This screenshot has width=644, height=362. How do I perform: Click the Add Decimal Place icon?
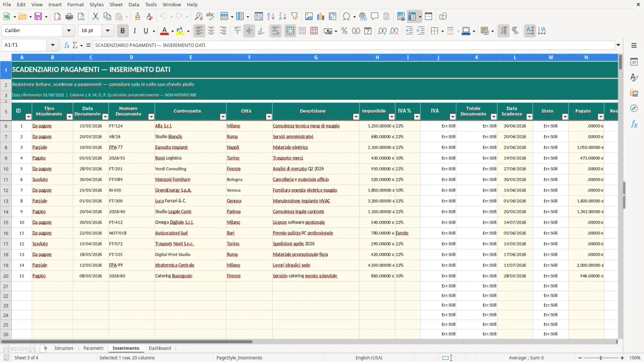(x=382, y=31)
